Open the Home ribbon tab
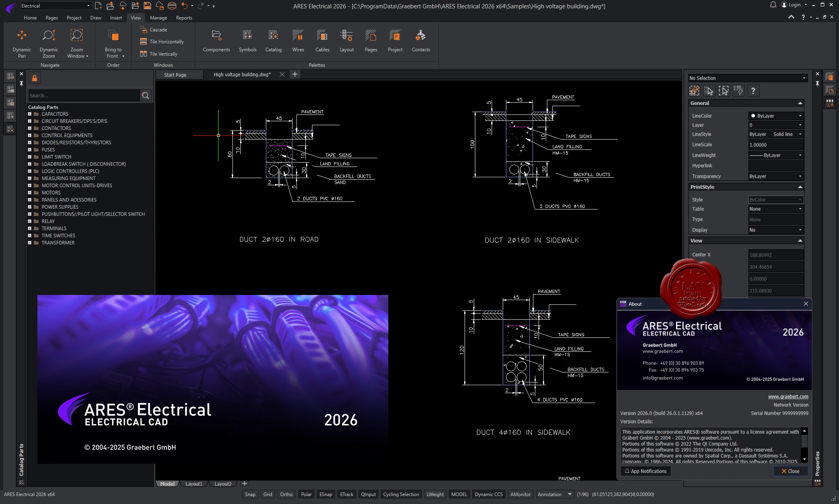839x504 pixels. 30,17
